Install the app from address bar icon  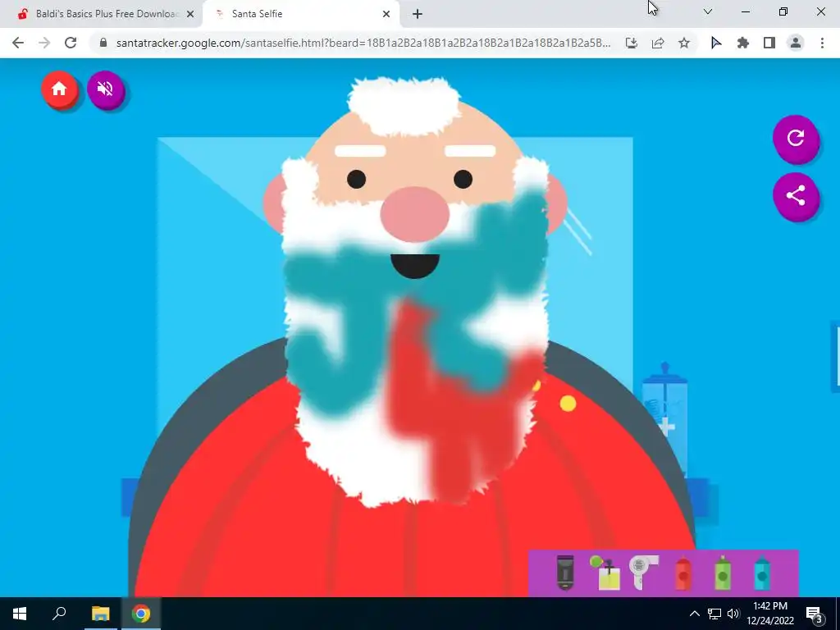[632, 43]
